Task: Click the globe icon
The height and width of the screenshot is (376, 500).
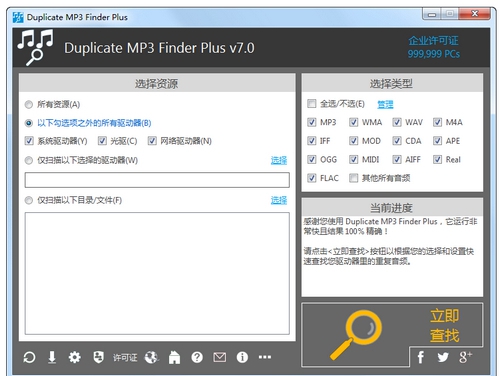Action: coord(152,357)
